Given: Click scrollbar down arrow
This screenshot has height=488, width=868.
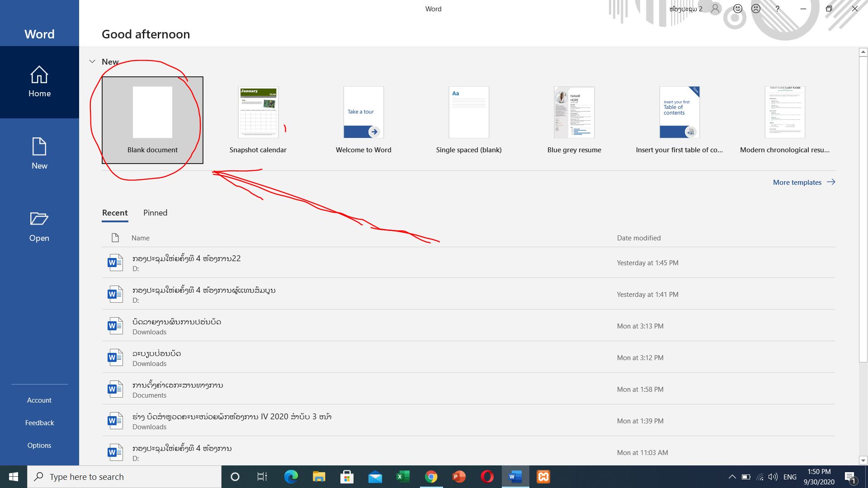Looking at the screenshot, I should [863, 460].
